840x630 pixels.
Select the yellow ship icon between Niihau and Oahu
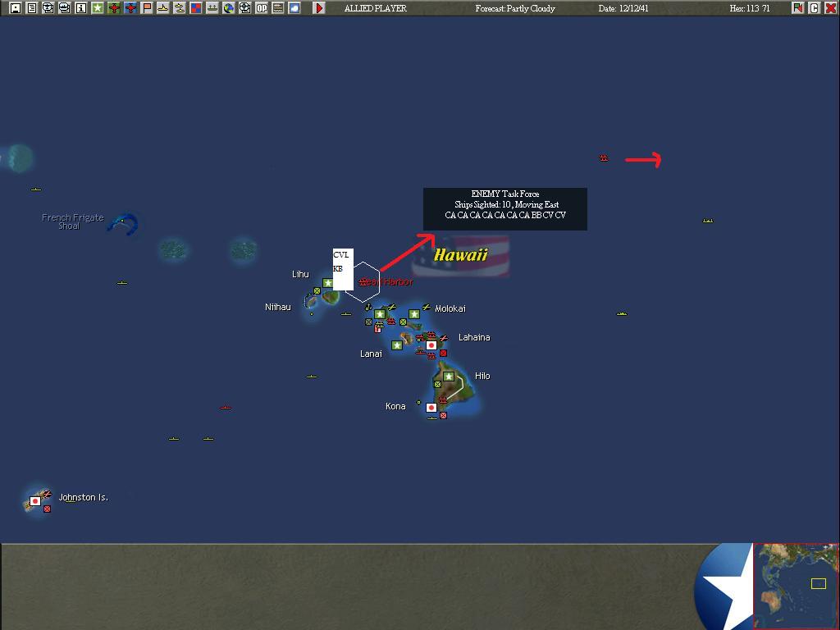tap(346, 314)
